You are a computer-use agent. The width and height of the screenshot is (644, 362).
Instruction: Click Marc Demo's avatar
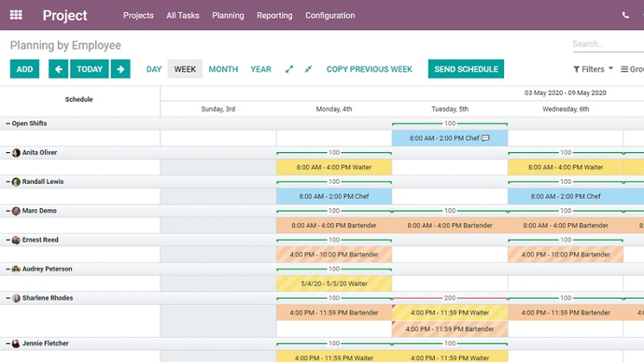[16, 211]
